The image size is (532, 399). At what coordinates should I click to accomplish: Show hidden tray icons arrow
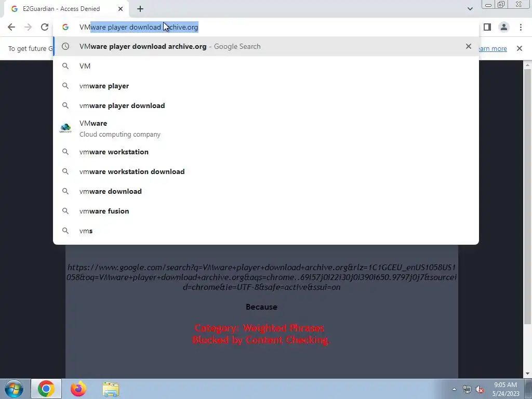[454, 389]
